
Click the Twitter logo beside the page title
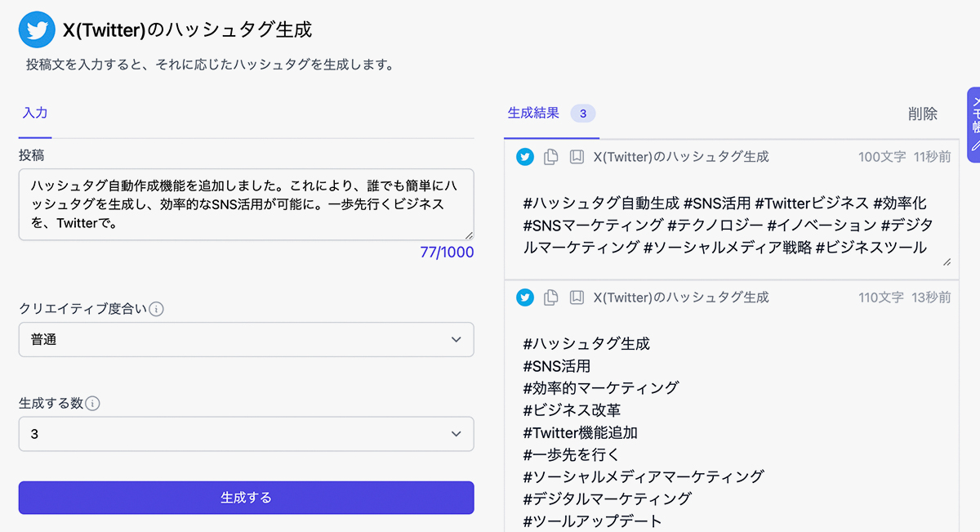tap(36, 30)
